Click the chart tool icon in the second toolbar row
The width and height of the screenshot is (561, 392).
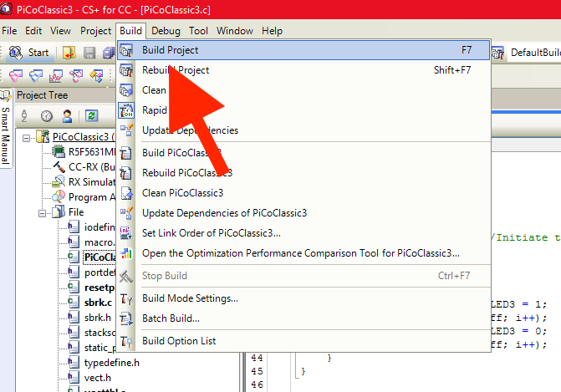[x=55, y=75]
